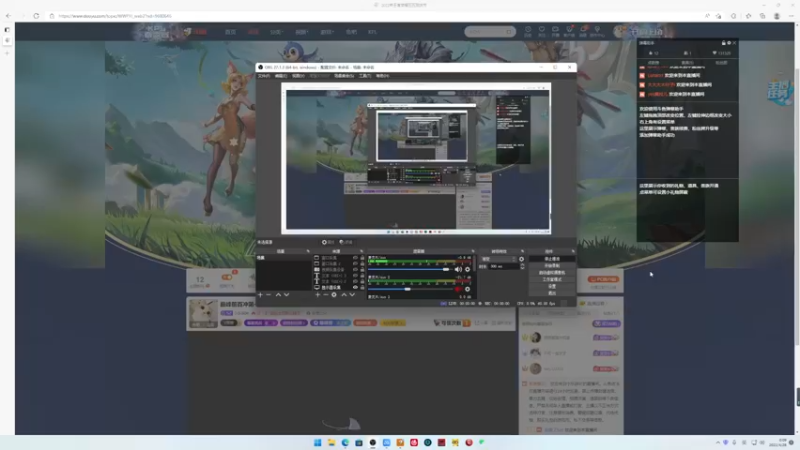Viewport: 800px width, 450px height.
Task: Lock the 窗口采集 source
Action: click(x=362, y=258)
